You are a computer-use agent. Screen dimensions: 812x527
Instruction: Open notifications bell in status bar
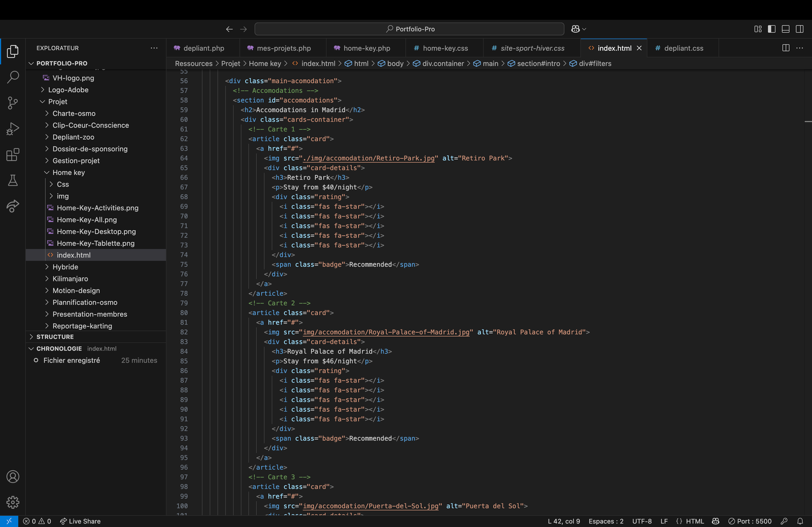tap(800, 521)
